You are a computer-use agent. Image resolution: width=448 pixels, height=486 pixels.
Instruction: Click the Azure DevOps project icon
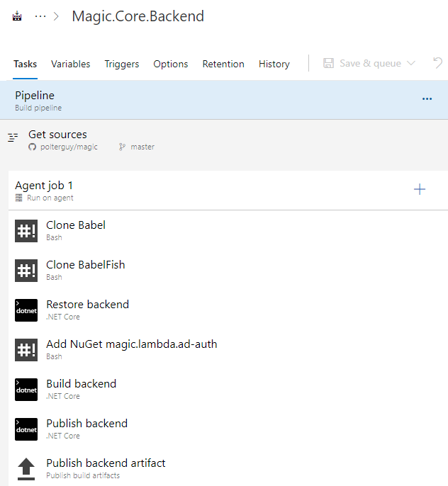(18, 16)
